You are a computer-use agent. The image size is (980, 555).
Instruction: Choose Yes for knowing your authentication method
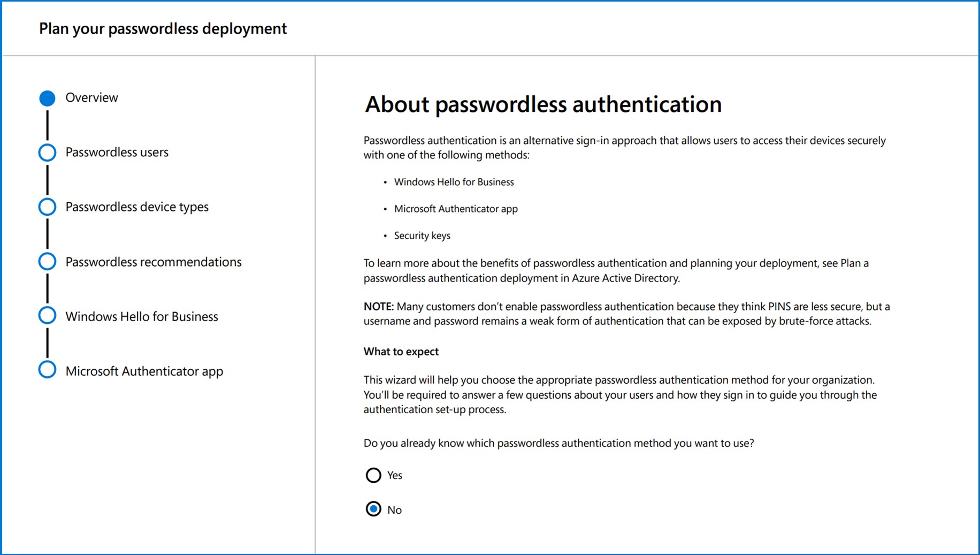373,475
